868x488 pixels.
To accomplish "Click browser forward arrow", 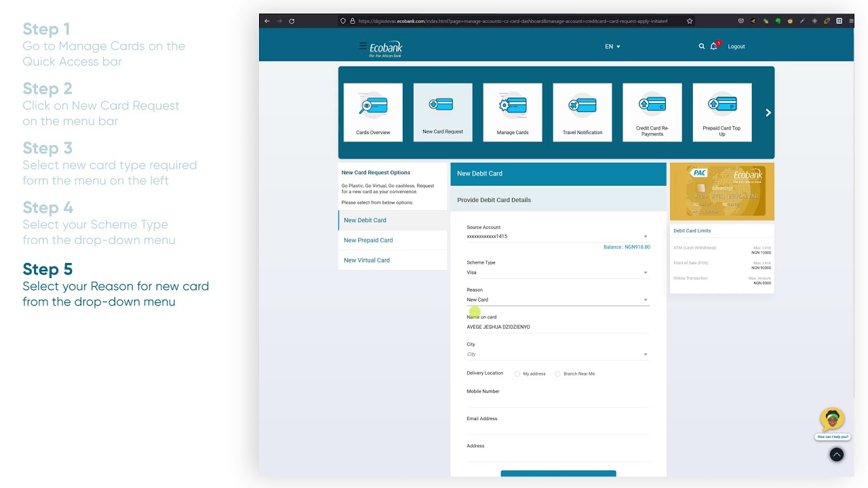I will tap(279, 21).
